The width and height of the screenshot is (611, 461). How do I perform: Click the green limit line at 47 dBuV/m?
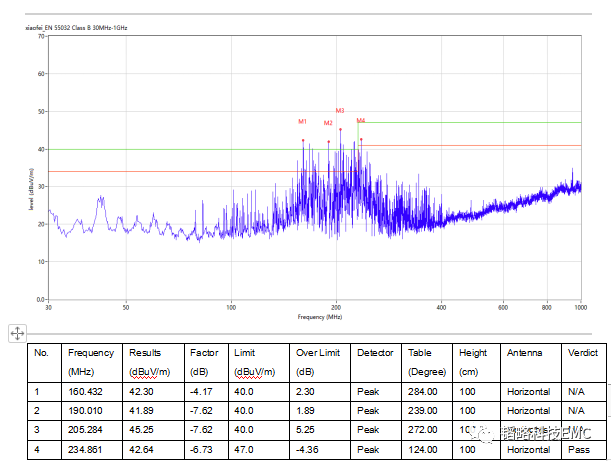470,122
